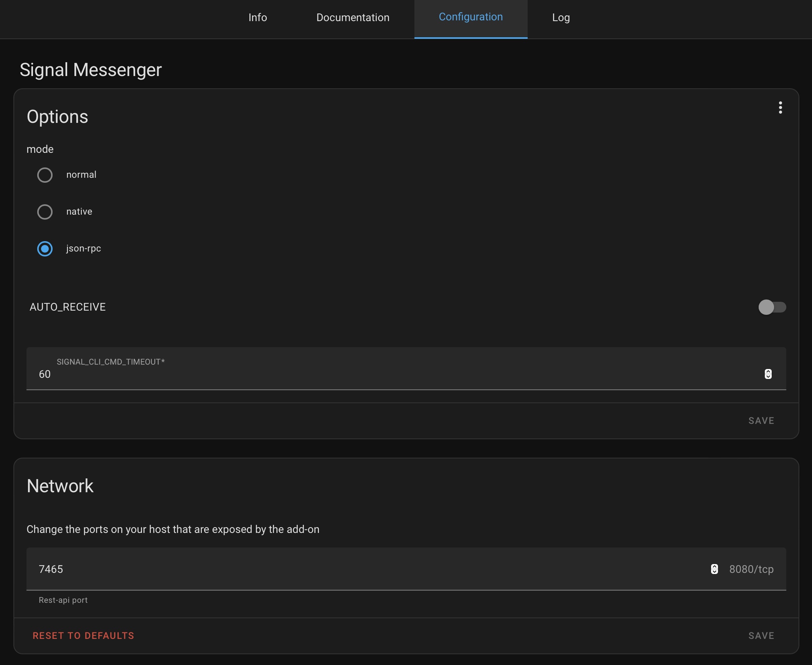Image resolution: width=812 pixels, height=665 pixels.
Task: Click the Signal Messenger page title
Action: pyautogui.click(x=90, y=69)
